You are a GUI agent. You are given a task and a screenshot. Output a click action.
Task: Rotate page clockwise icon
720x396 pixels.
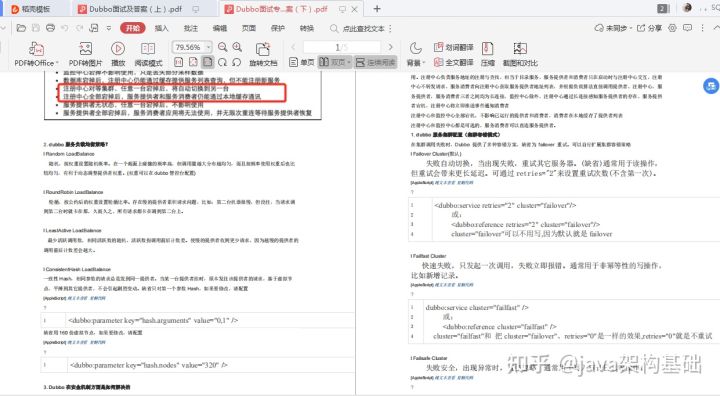coord(223,62)
